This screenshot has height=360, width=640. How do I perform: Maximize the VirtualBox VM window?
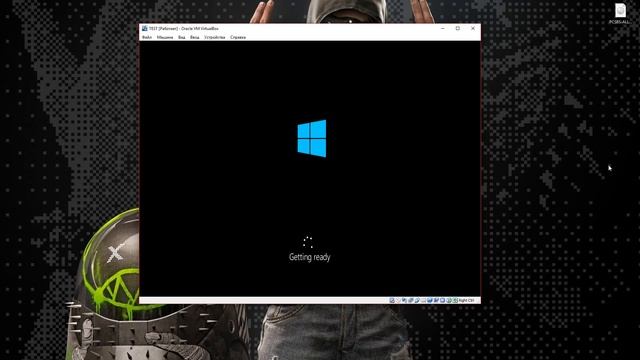(458, 29)
